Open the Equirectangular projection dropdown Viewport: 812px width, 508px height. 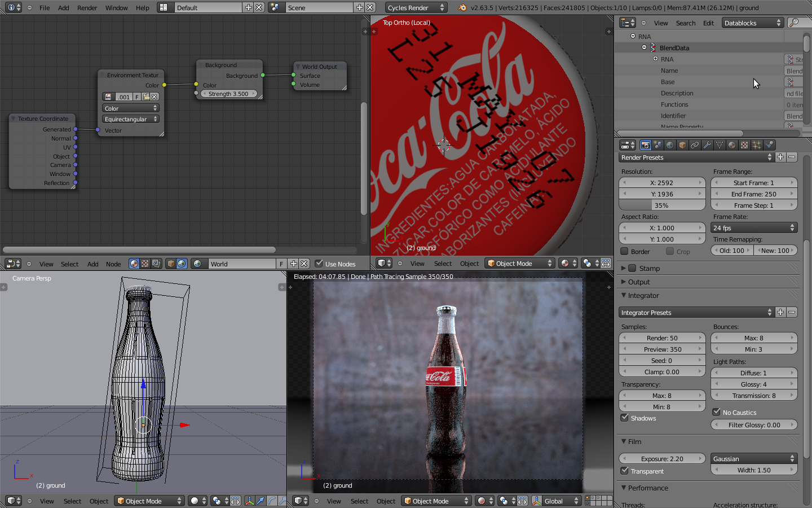(131, 119)
